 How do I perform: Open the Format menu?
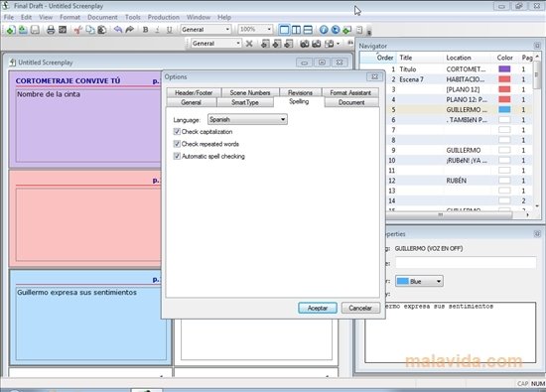point(69,17)
